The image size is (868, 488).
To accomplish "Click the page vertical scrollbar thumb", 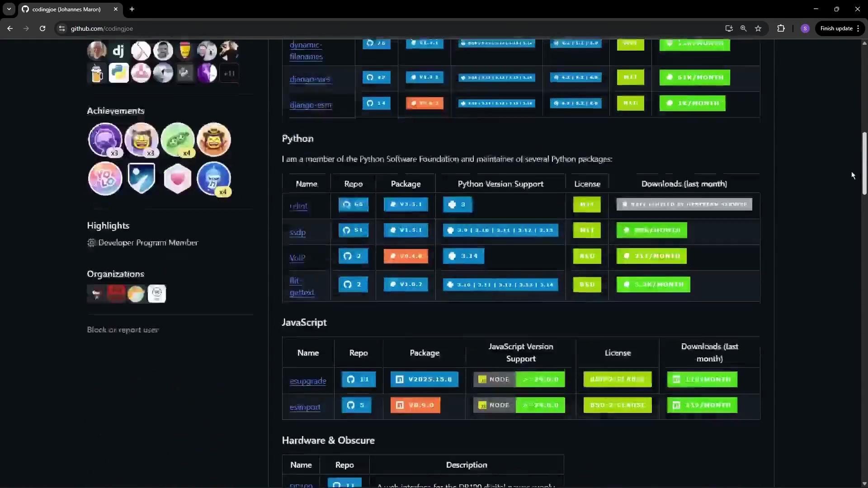I will (864, 164).
